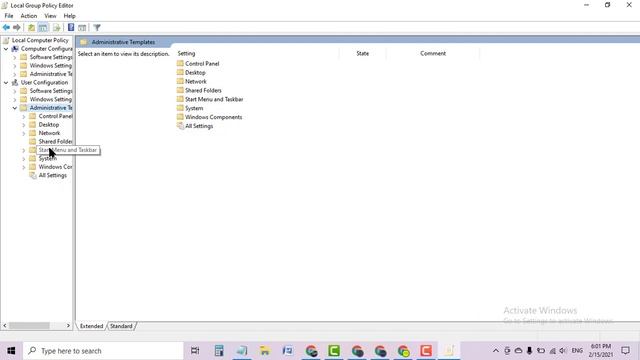Toggle the Show/Hide Console Tree icon
Screen dimensions: 640x360
(x=43, y=28)
